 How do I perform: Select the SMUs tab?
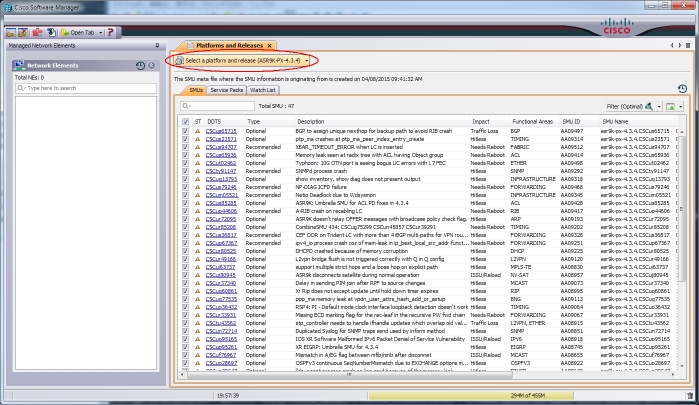point(196,90)
